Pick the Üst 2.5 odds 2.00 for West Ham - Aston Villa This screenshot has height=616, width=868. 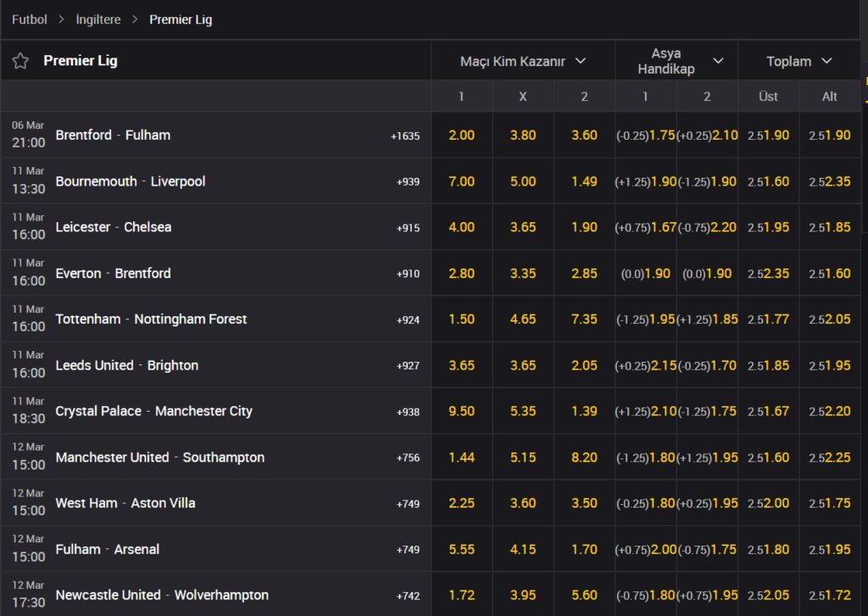tap(768, 503)
